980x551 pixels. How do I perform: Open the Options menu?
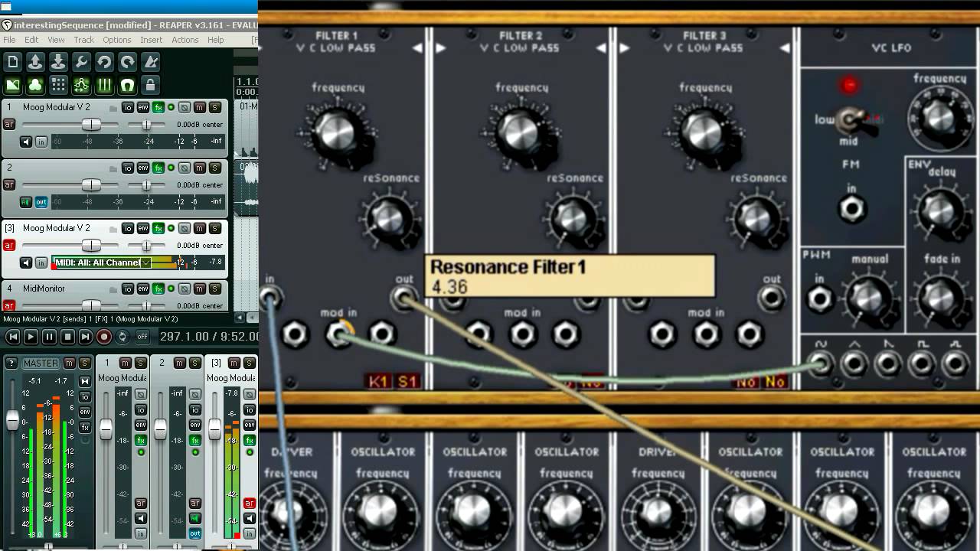[x=117, y=40]
